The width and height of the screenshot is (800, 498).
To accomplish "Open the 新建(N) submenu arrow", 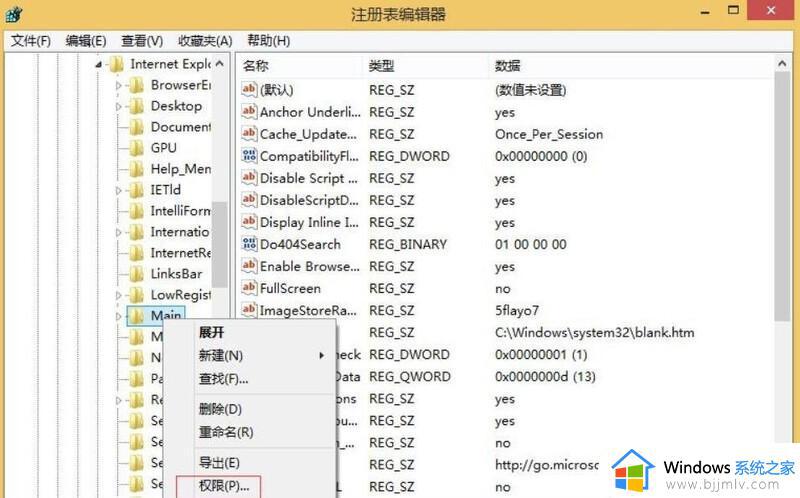I will pyautogui.click(x=321, y=355).
